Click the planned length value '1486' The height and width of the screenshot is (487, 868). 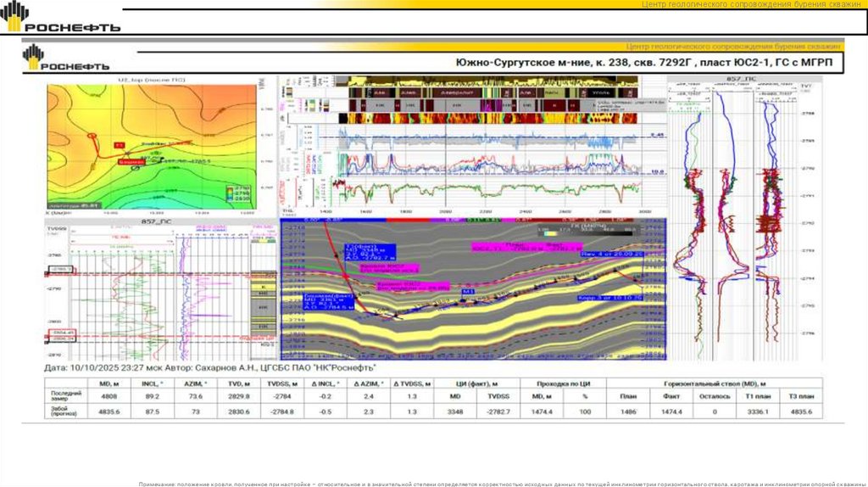tap(628, 412)
